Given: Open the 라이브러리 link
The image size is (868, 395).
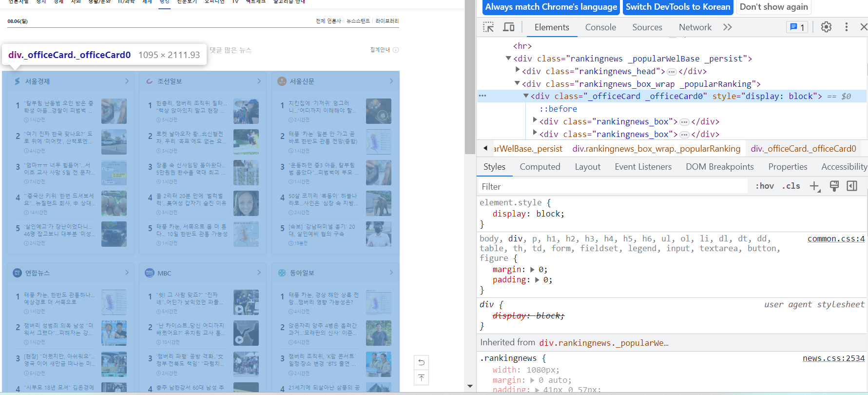Looking at the screenshot, I should point(387,21).
